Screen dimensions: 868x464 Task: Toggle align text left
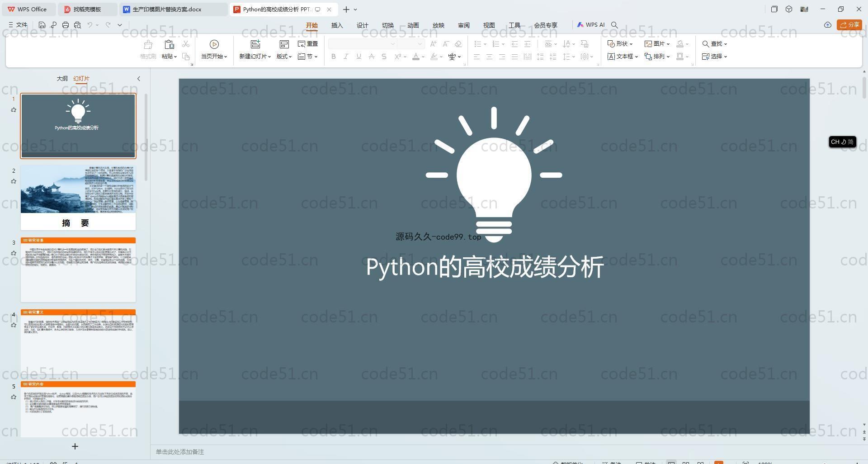[x=476, y=57]
